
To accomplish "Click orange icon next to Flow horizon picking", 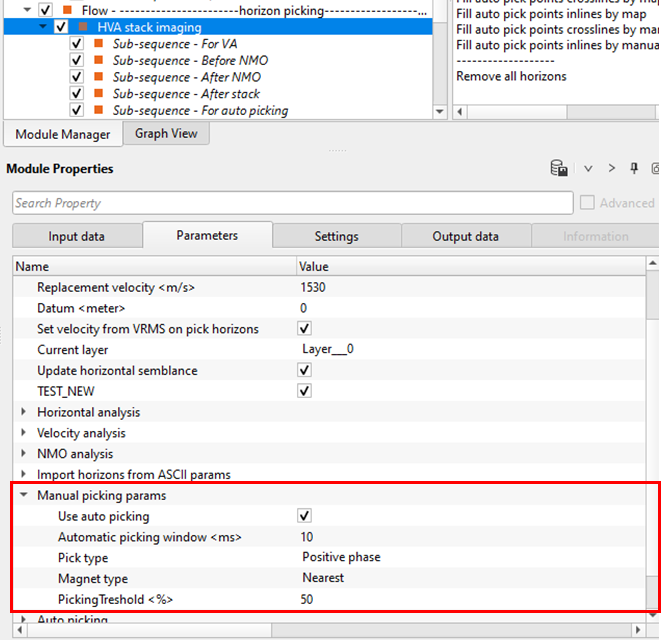I will coord(67,10).
